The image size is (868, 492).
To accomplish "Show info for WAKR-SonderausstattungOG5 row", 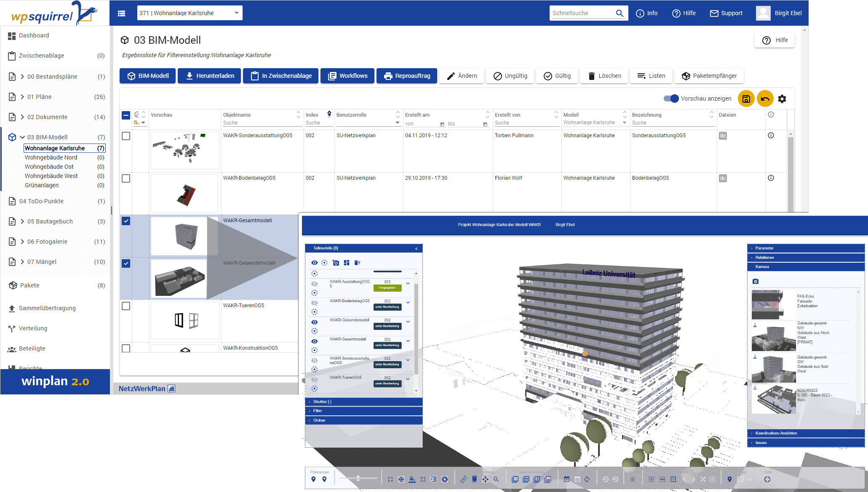I will (x=771, y=136).
